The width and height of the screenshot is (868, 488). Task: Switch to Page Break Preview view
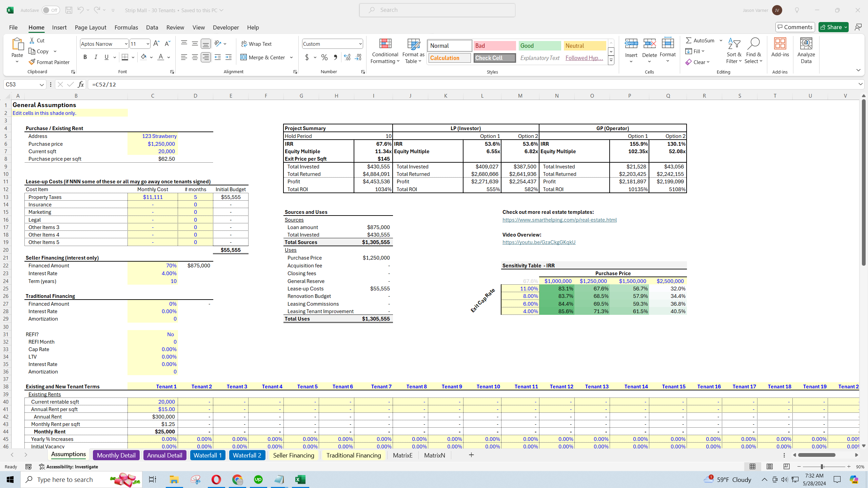tap(787, 467)
